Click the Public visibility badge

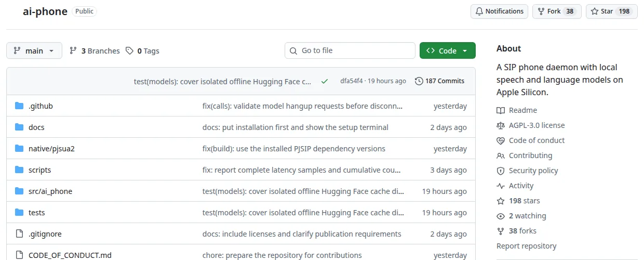pos(84,11)
